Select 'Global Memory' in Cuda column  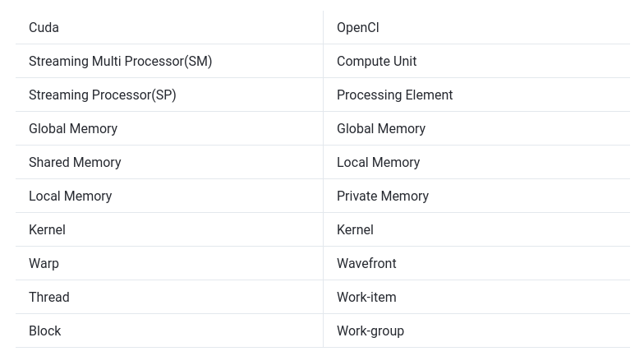pyautogui.click(x=169, y=128)
